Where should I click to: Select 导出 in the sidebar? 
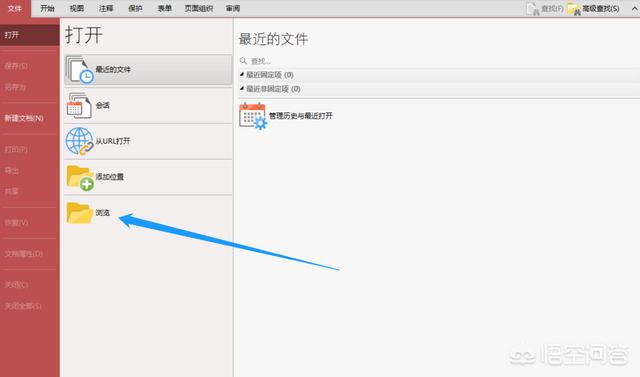pos(12,171)
